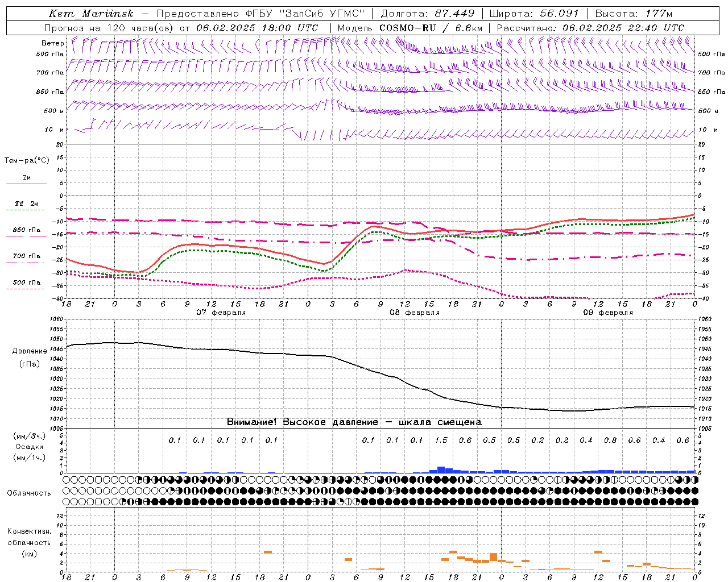The height and width of the screenshot is (582, 728).
Task: Click the 'Высота: 177м' header value
Action: pyautogui.click(x=634, y=14)
